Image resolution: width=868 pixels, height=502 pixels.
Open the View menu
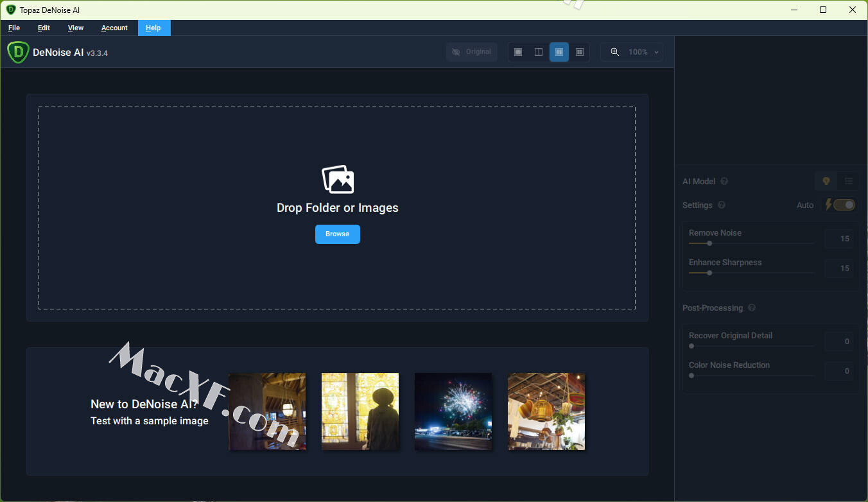click(76, 28)
